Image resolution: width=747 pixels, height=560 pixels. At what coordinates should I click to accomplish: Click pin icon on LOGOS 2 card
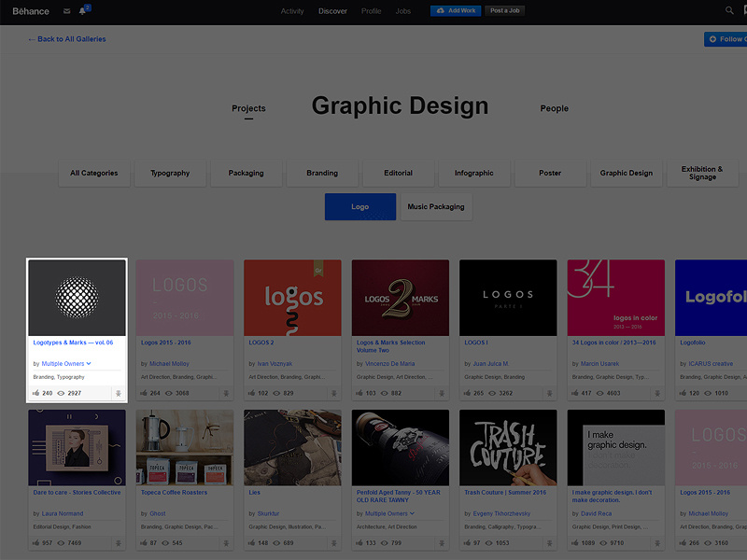(x=334, y=393)
